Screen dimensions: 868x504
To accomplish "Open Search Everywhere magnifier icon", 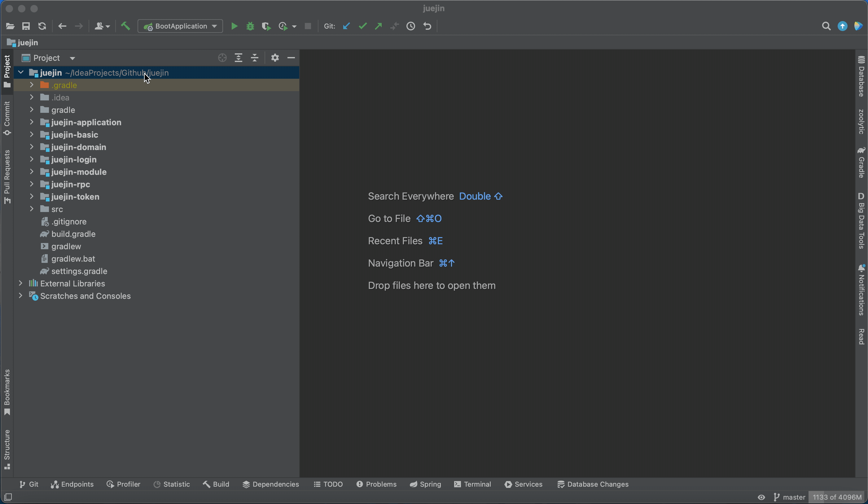I will [x=826, y=26].
